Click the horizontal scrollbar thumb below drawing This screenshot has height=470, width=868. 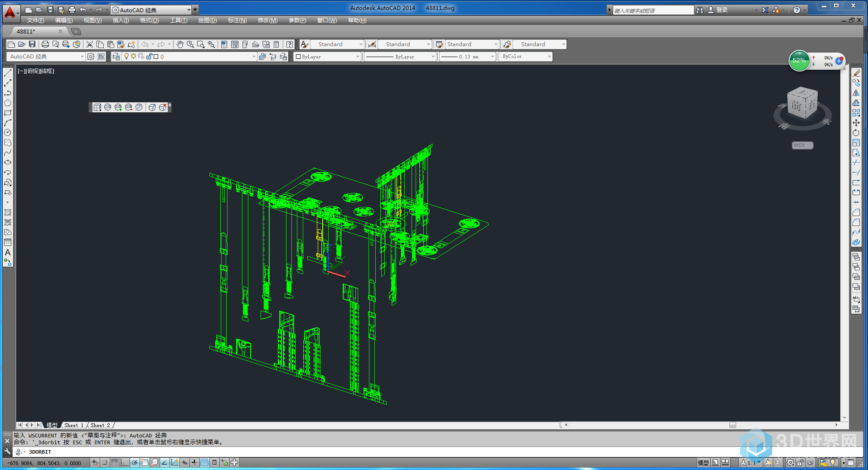(732, 425)
